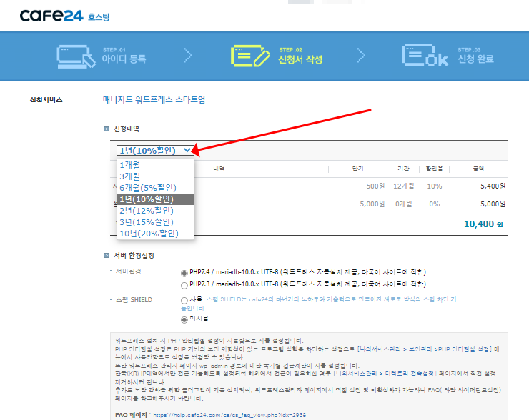Click the 5,400원 amount cell
The image size is (529, 420).
tap(493, 186)
